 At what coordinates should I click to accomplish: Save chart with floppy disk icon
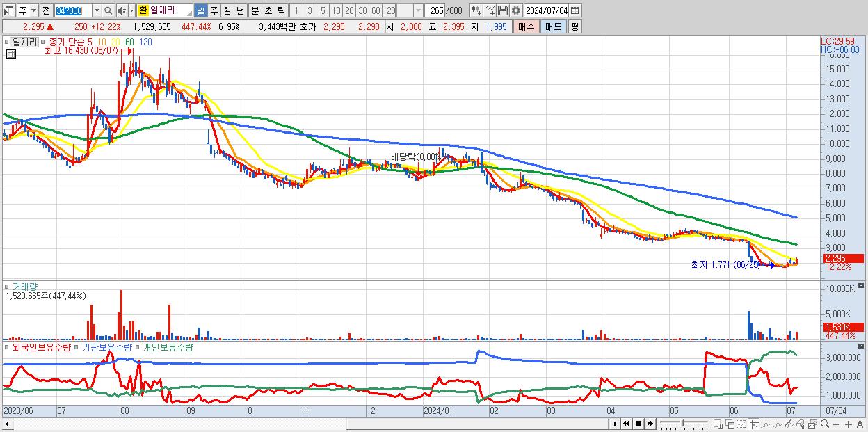coord(503,10)
